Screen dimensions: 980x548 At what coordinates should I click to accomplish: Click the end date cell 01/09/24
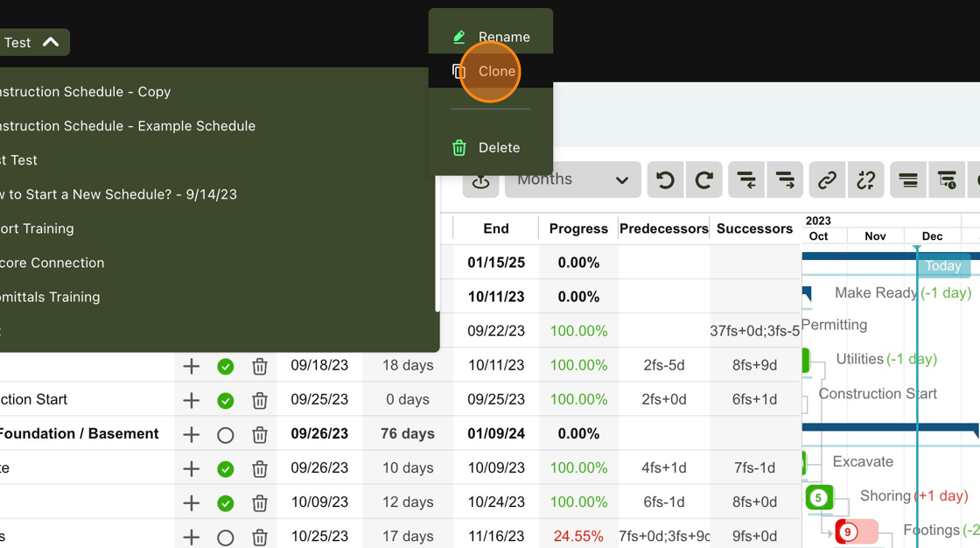point(496,433)
